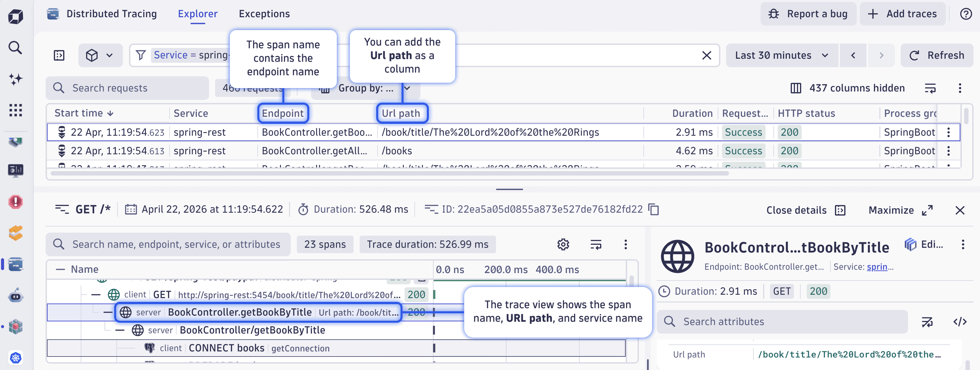The width and height of the screenshot is (980, 370).
Task: Focus the Search requests field
Action: point(127,88)
